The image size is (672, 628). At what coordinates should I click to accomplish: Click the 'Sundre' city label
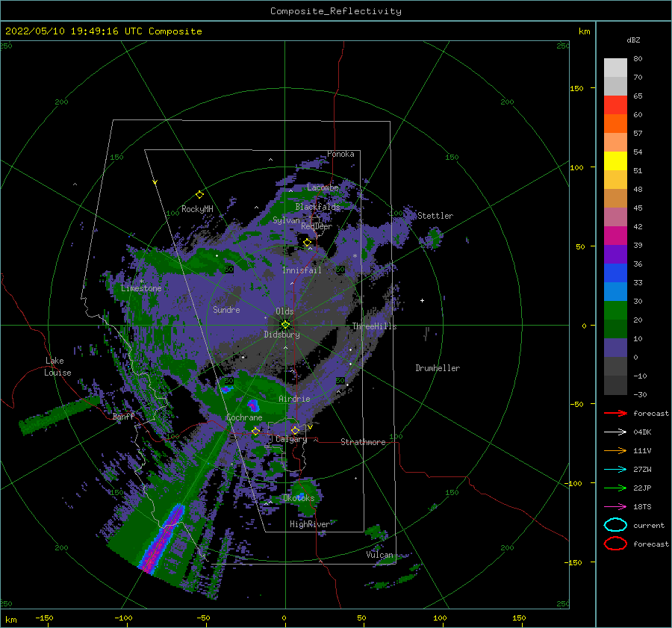pos(226,309)
